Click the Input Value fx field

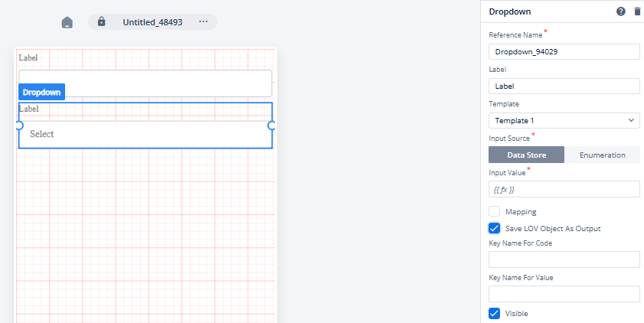click(x=564, y=189)
